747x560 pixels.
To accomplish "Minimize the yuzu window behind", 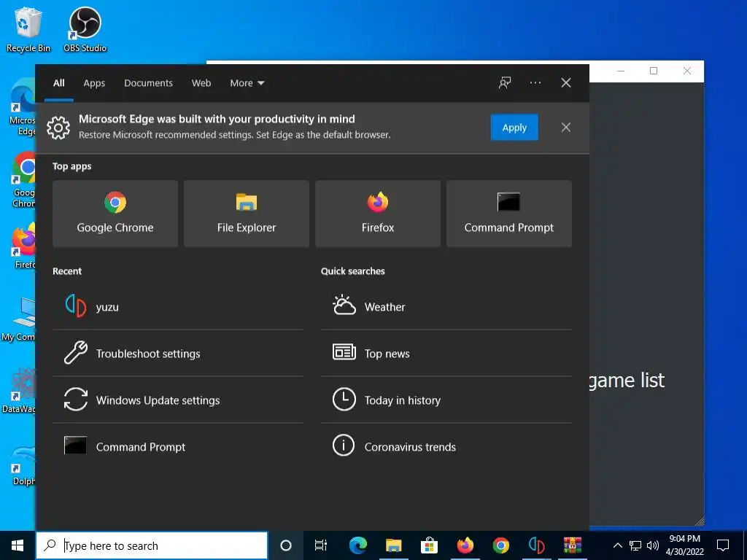I will (x=621, y=71).
